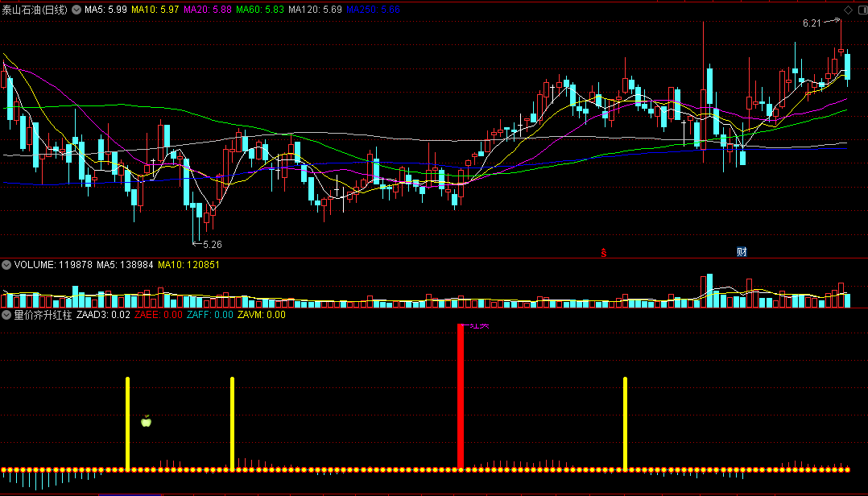Image resolution: width=868 pixels, height=496 pixels.
Task: Click the yellow signal bar left of the apple
Action: click(x=128, y=424)
